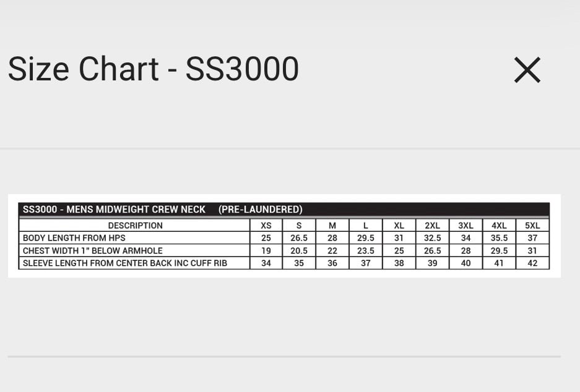Viewport: 580px width, 392px height.
Task: Click the XS size column header
Action: click(266, 226)
